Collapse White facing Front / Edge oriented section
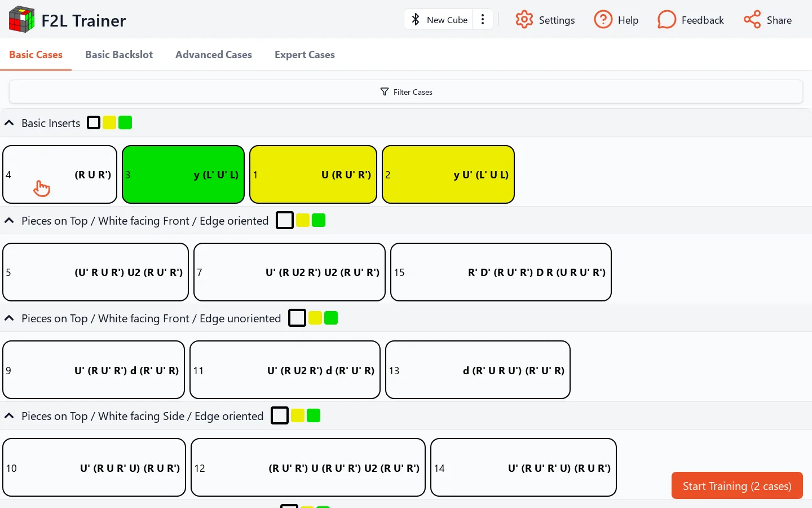Image resolution: width=812 pixels, height=508 pixels. [9, 220]
